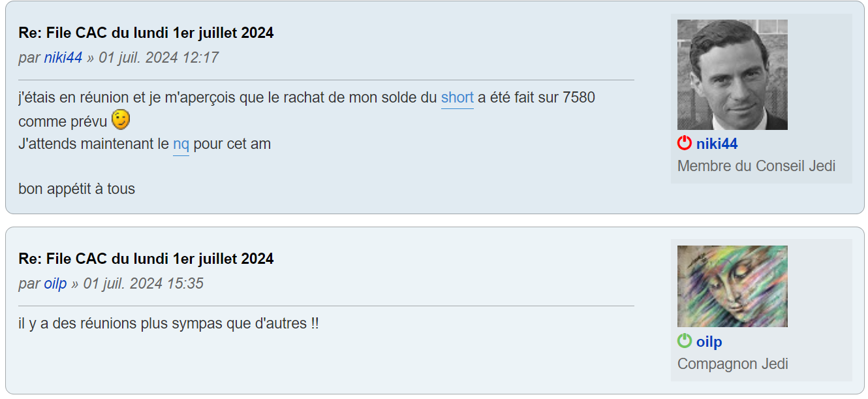868x399 pixels.
Task: Open oilp's profile from the post byline
Action: (x=55, y=283)
